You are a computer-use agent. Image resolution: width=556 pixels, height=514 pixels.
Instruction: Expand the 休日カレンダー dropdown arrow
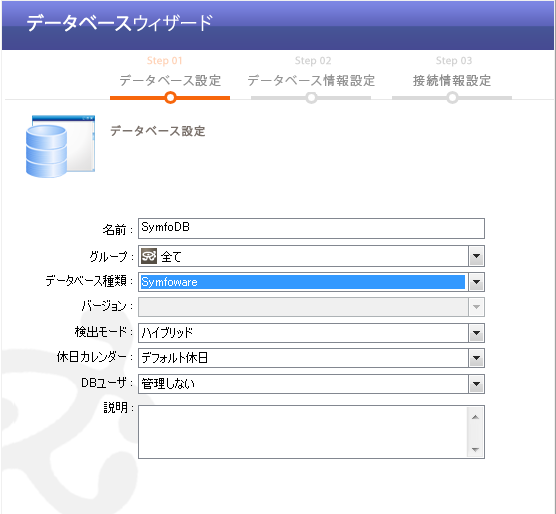tap(476, 358)
